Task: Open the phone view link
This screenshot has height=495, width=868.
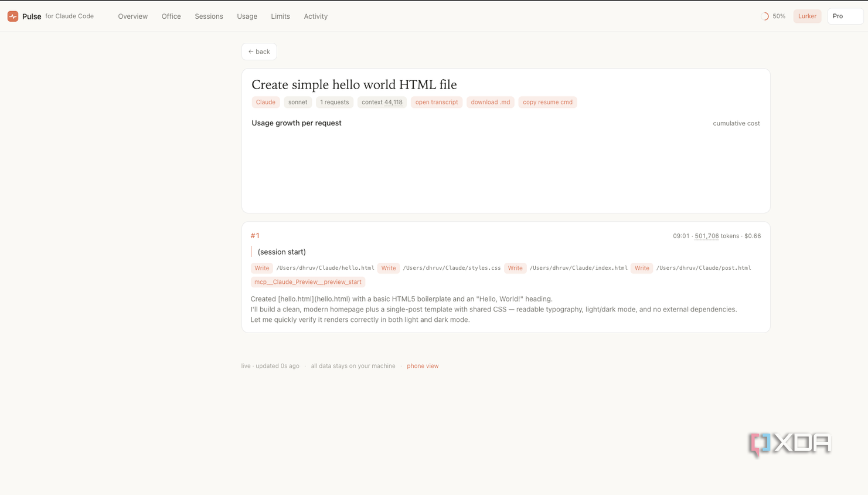Action: click(423, 366)
